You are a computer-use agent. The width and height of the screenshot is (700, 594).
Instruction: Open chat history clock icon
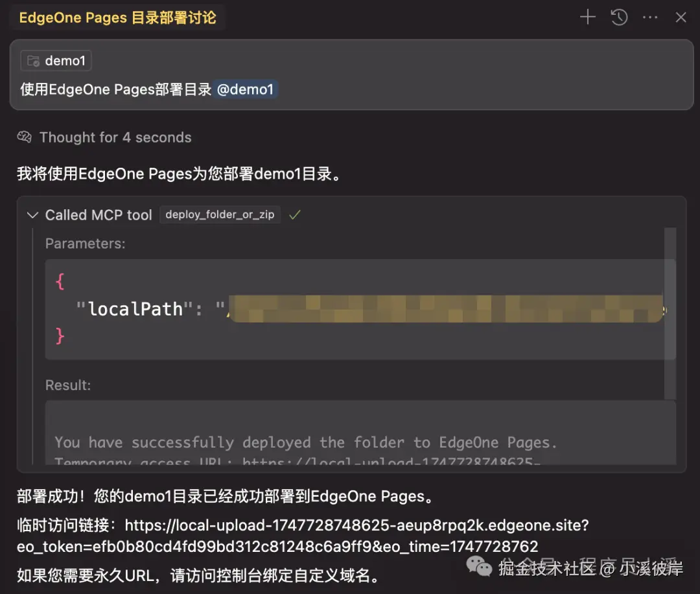pos(619,17)
